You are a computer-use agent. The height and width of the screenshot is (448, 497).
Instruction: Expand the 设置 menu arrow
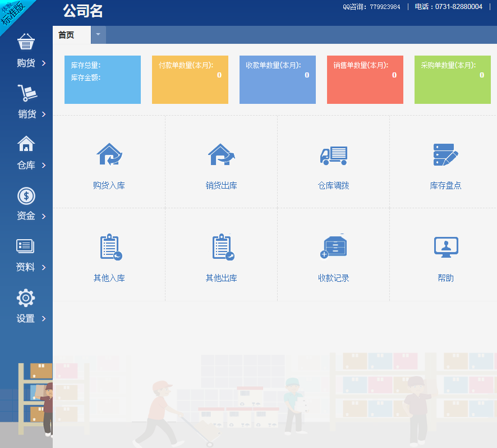coord(44,318)
